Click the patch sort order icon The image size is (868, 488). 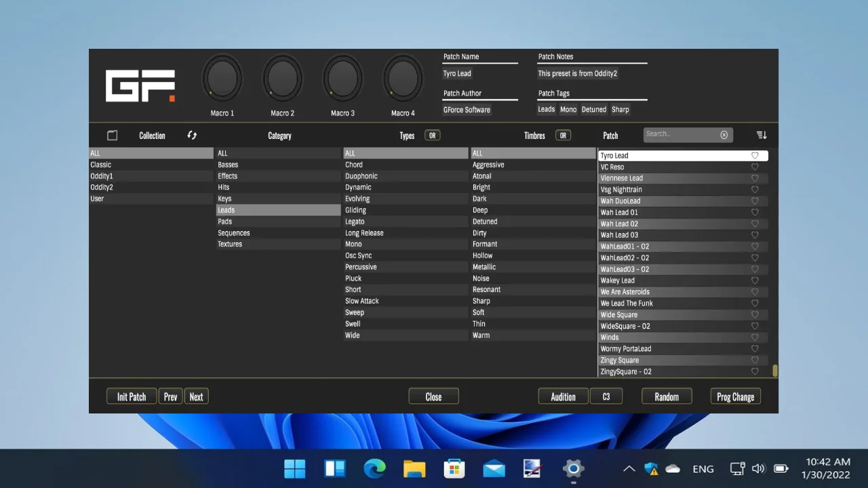click(762, 136)
